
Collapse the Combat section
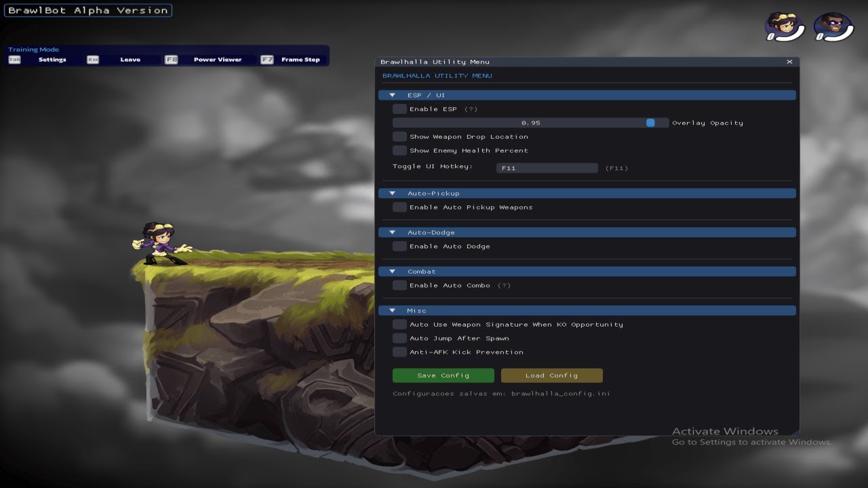click(x=587, y=272)
